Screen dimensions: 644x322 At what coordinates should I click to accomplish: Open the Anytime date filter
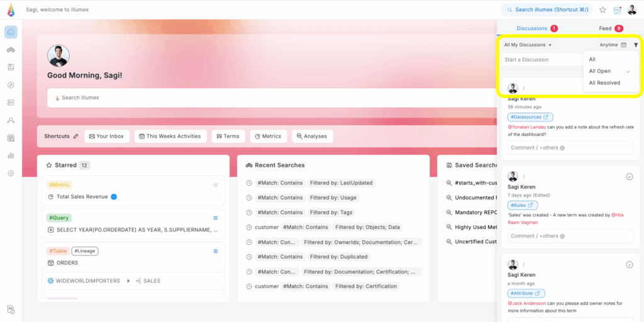613,45
